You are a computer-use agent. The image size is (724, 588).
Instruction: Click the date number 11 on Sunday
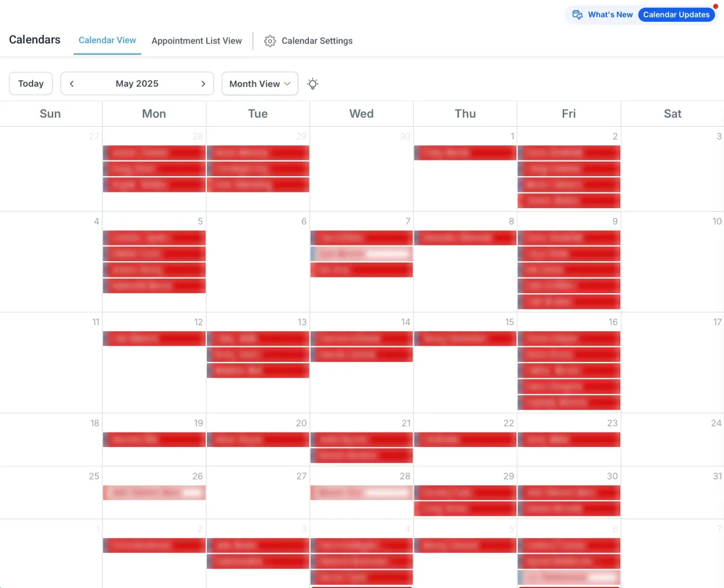[x=95, y=322]
